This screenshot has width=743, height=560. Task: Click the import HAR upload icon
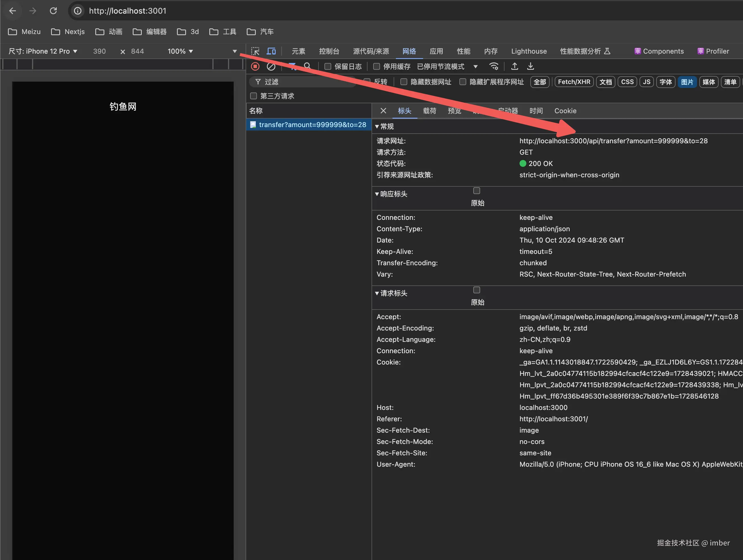(514, 66)
